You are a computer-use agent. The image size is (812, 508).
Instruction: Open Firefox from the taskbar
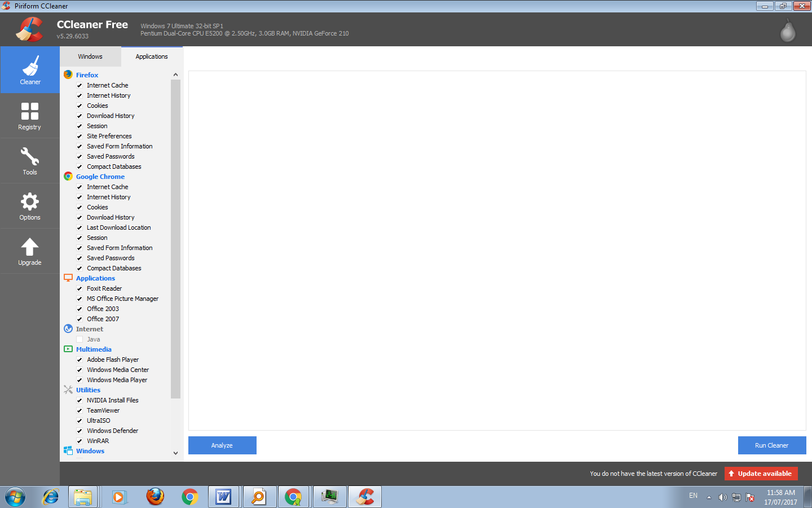pyautogui.click(x=155, y=497)
